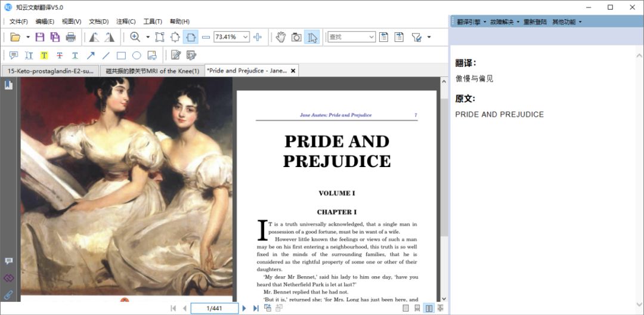This screenshot has width=644, height=315.
Task: Open a file with the folder icon
Action: click(15, 38)
